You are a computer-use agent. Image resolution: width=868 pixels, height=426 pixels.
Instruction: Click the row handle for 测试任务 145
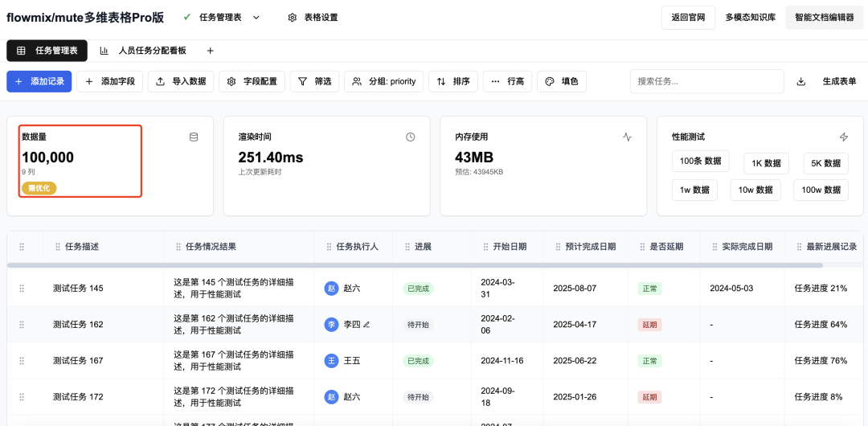coord(23,288)
